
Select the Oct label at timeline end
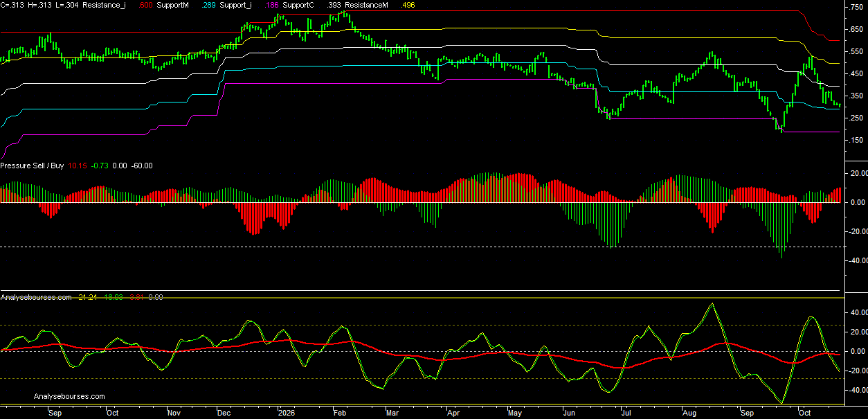(x=804, y=411)
